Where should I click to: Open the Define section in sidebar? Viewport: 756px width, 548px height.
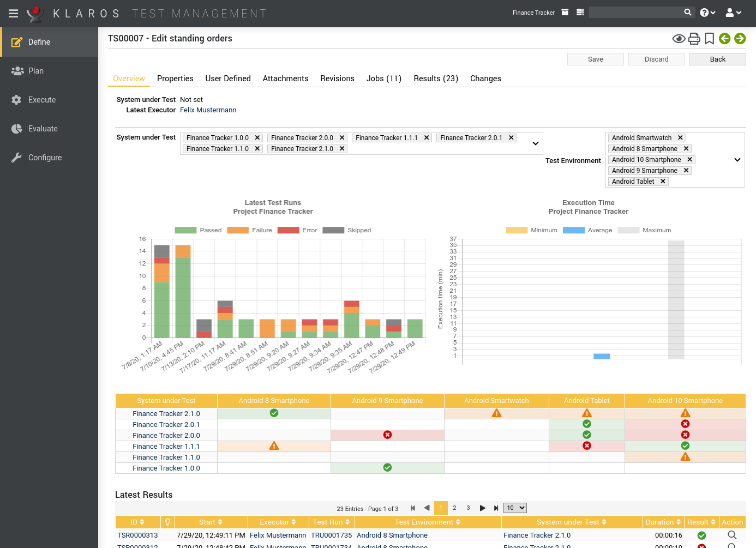pos(49,42)
